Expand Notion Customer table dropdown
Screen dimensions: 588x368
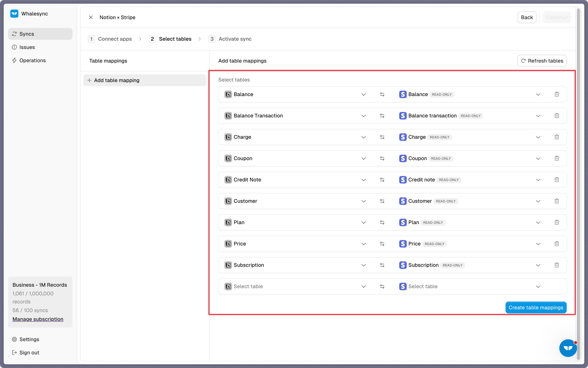click(295, 201)
